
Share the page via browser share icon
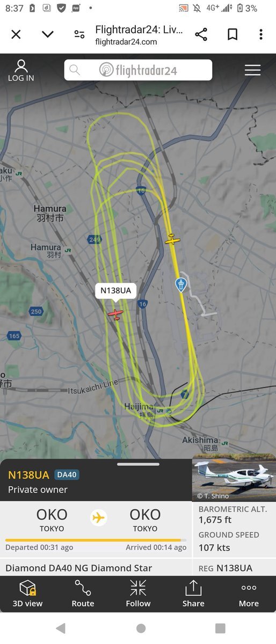pyautogui.click(x=201, y=34)
